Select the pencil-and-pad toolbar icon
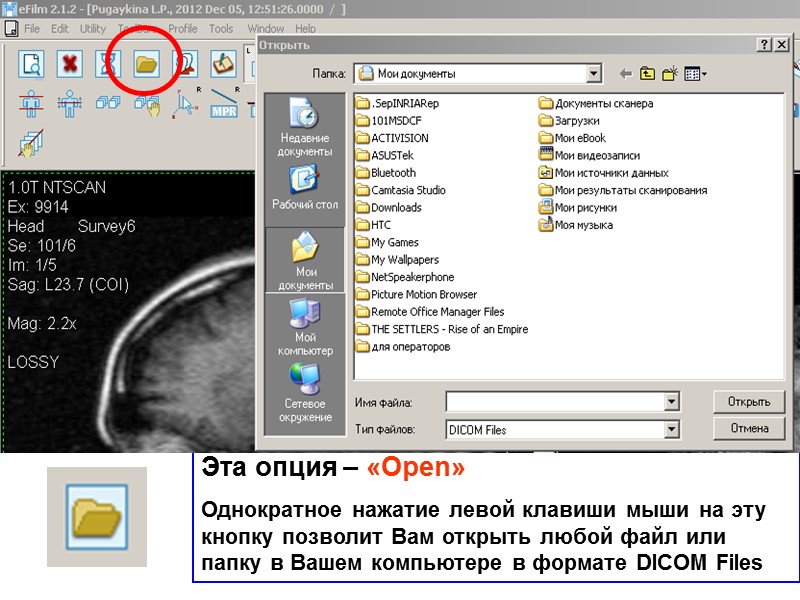The image size is (800, 600). (223, 64)
